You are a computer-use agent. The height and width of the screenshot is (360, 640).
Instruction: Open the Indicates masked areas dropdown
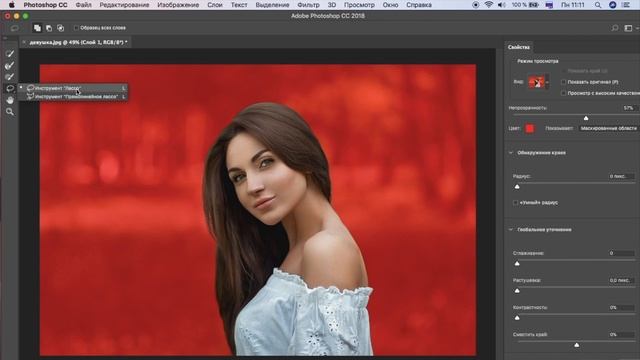click(609, 128)
